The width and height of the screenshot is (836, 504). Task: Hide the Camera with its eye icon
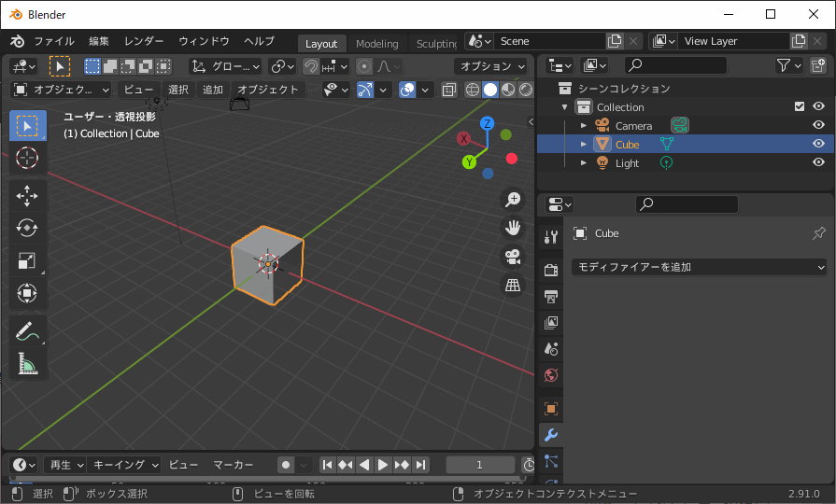pyautogui.click(x=818, y=125)
